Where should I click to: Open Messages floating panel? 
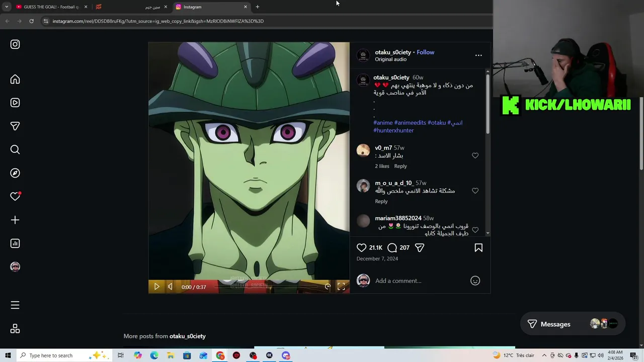[573, 324]
